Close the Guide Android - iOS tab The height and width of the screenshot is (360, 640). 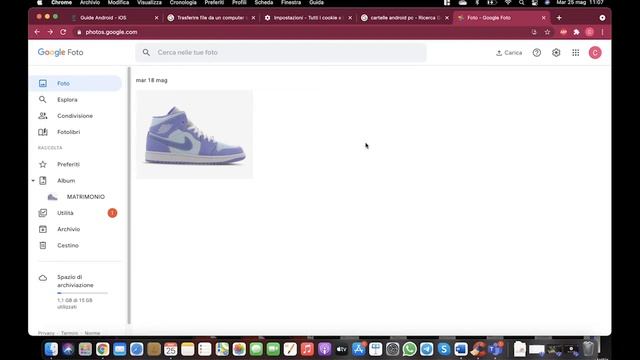(156, 18)
